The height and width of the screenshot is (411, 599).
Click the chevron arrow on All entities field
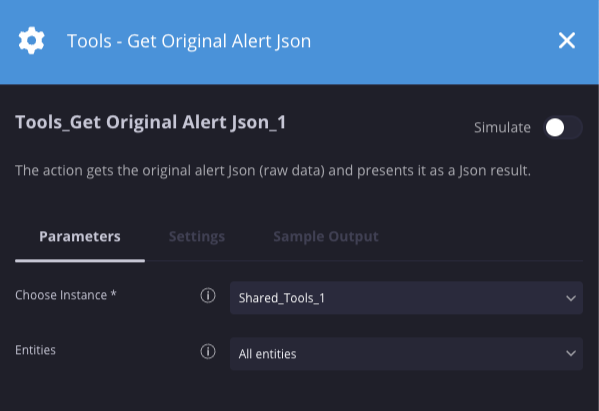click(x=571, y=354)
